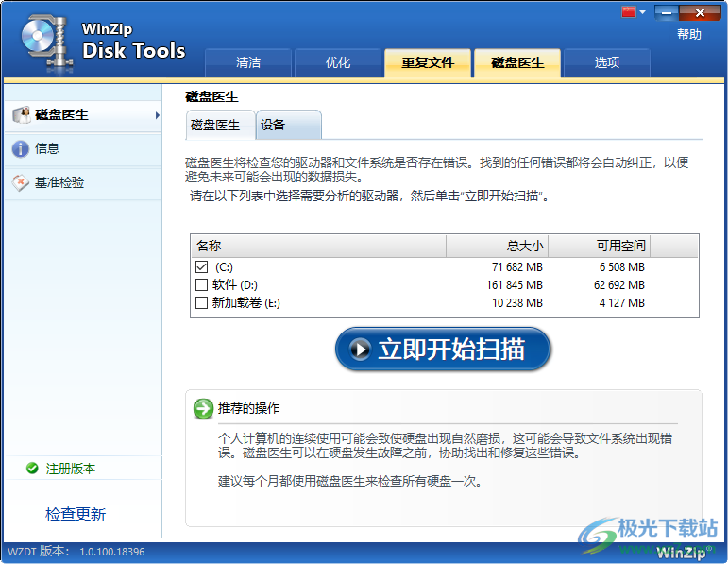Expand the 磁盘医生 sidebar arrow

[x=158, y=115]
